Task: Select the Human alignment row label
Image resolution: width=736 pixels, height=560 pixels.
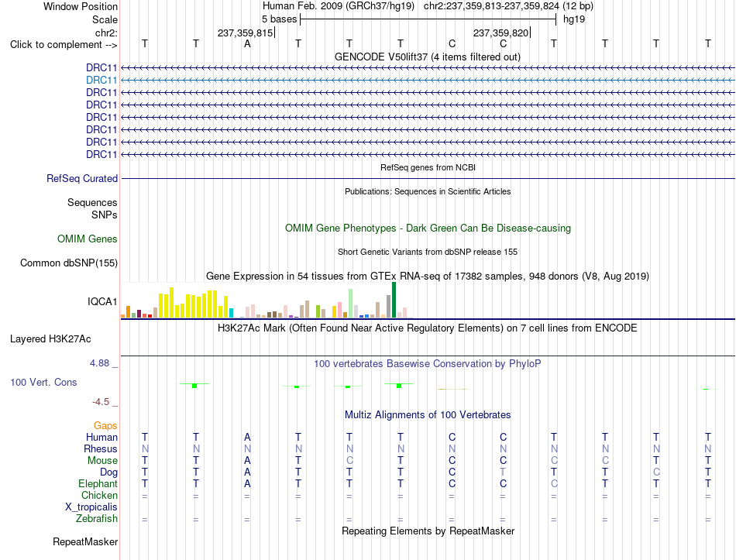Action: click(101, 437)
